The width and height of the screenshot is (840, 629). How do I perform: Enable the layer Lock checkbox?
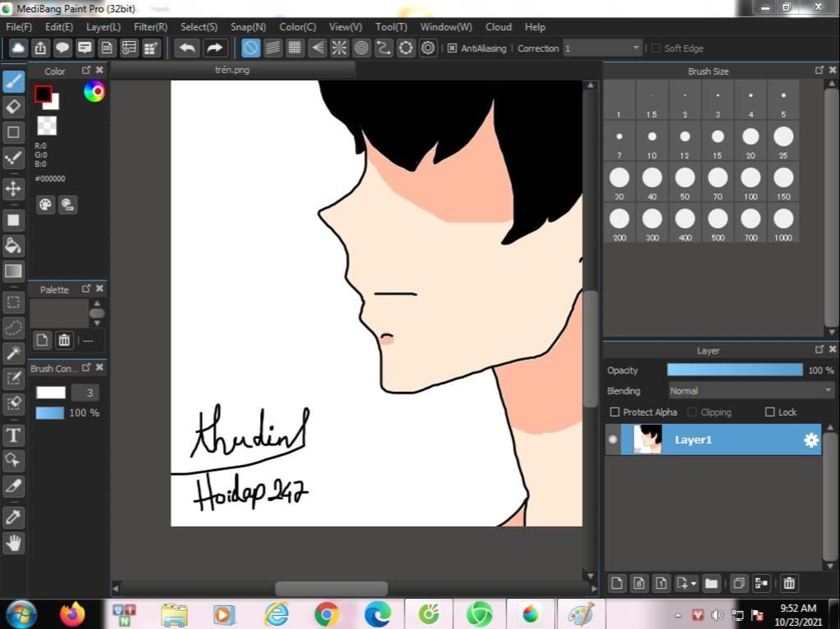coord(769,412)
